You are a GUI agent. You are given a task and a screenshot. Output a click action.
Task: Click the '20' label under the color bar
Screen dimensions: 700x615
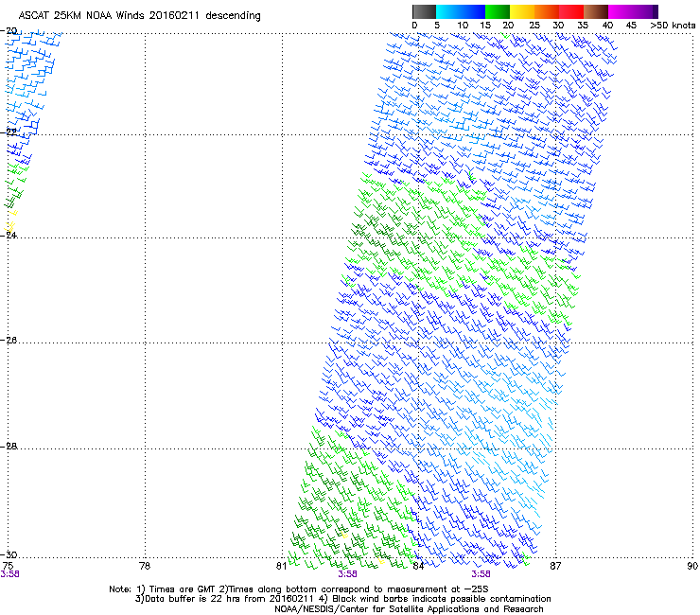coord(509,26)
